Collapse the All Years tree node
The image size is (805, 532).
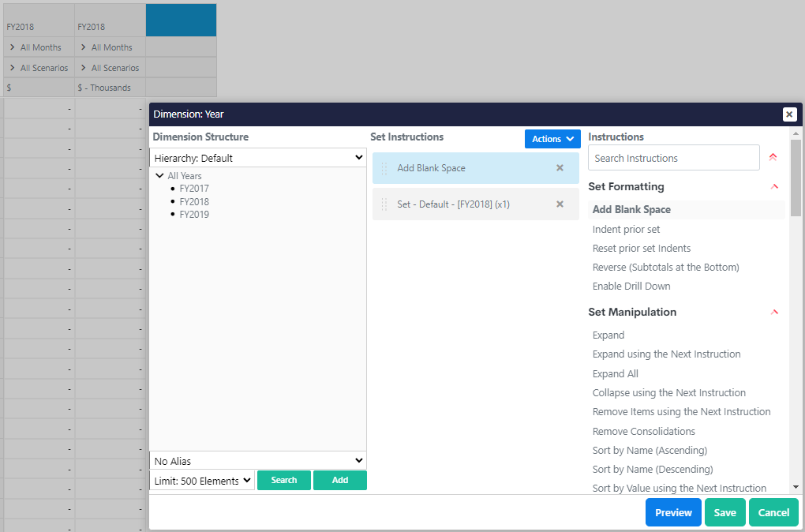(x=160, y=176)
